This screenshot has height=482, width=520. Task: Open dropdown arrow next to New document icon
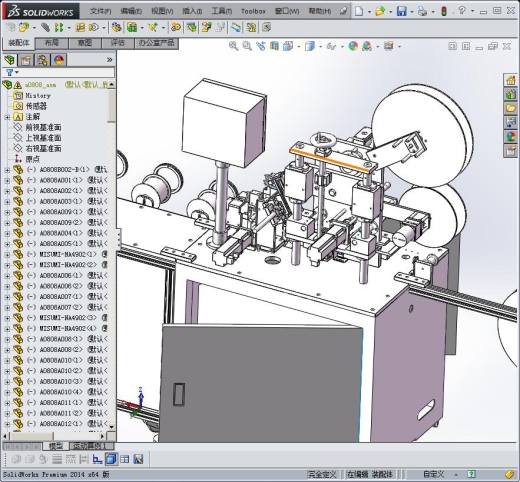(369, 12)
